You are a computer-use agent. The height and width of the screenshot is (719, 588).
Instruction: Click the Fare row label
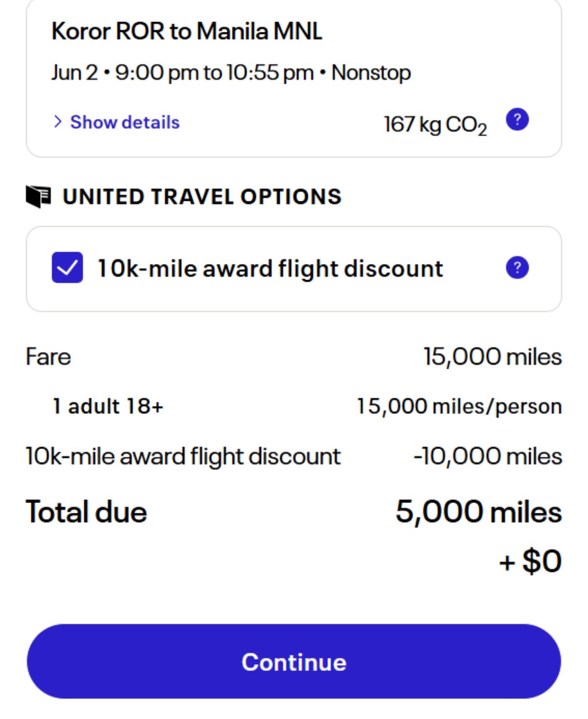tap(48, 357)
